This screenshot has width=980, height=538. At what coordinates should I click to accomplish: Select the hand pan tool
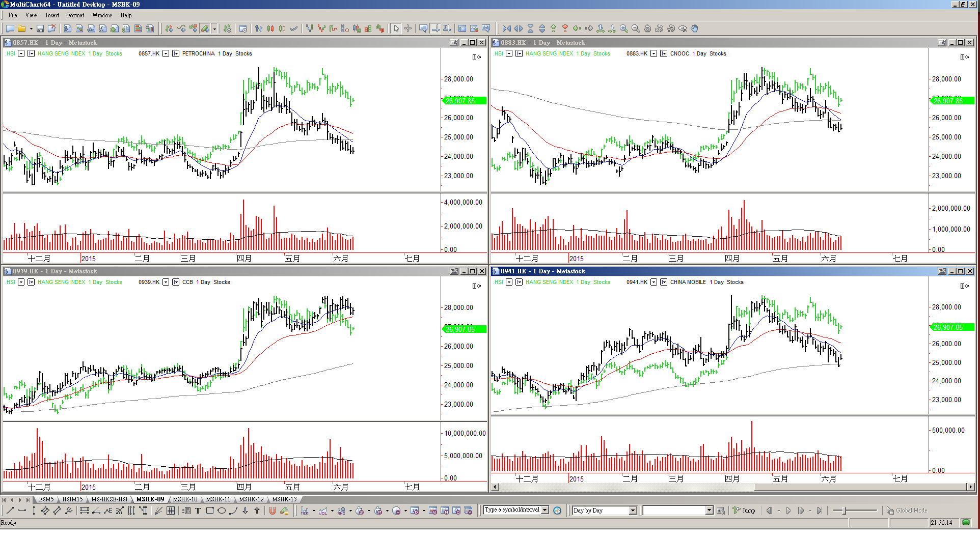coord(695,29)
